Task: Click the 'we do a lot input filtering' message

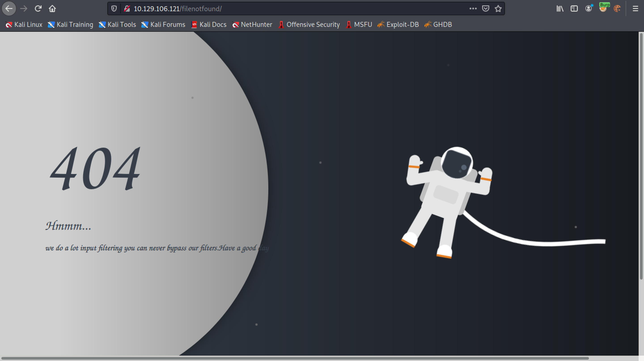Action: 157,248
